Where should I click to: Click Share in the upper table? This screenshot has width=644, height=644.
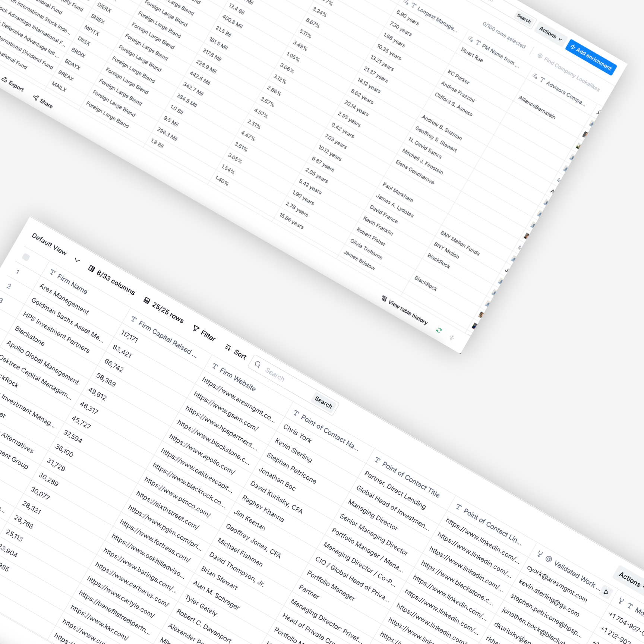(x=43, y=101)
